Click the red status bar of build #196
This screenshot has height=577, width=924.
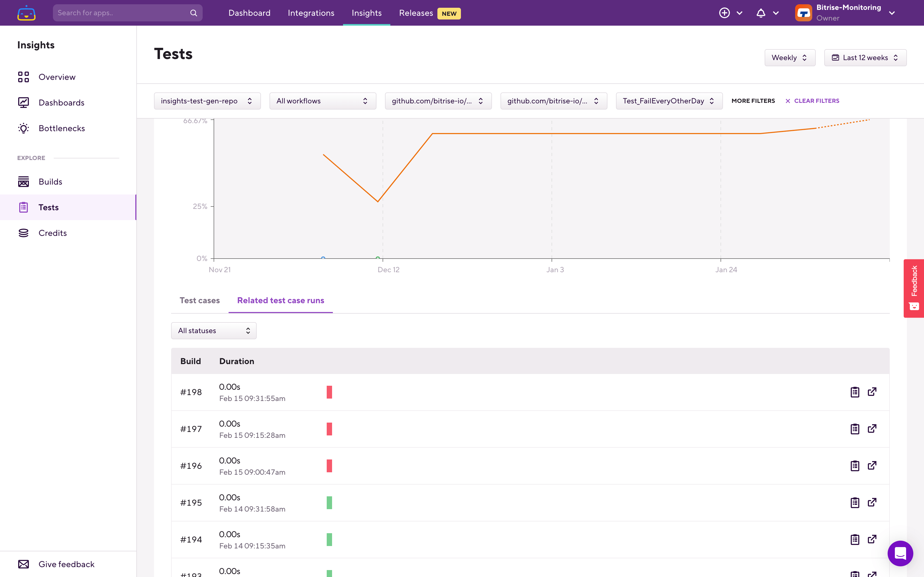(x=329, y=466)
